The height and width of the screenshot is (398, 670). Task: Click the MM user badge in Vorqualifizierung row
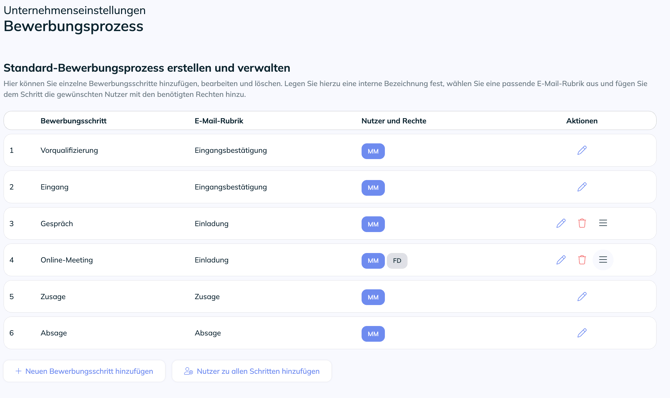[x=373, y=151]
